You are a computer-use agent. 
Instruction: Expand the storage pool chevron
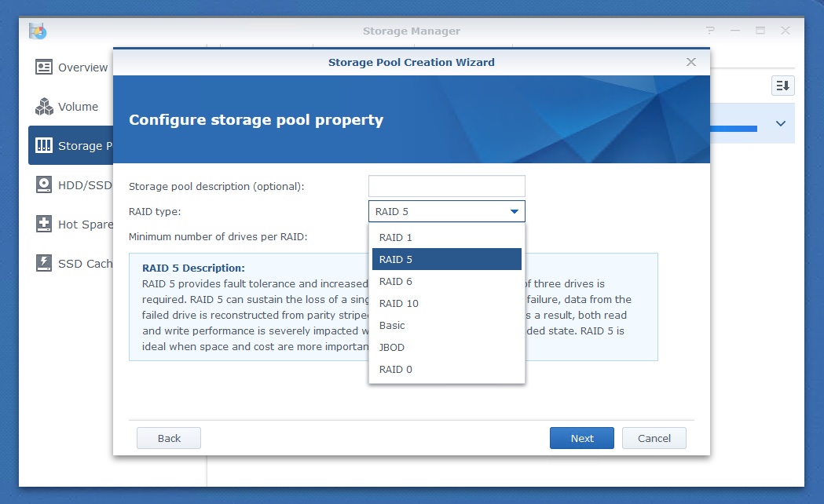[x=780, y=124]
